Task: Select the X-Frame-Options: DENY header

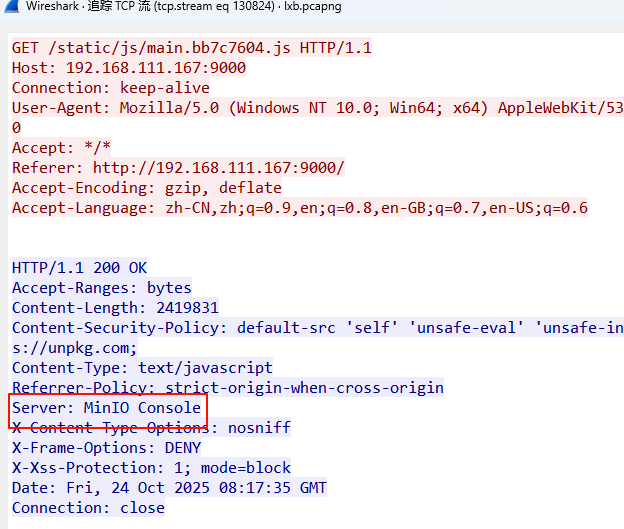Action: [106, 448]
